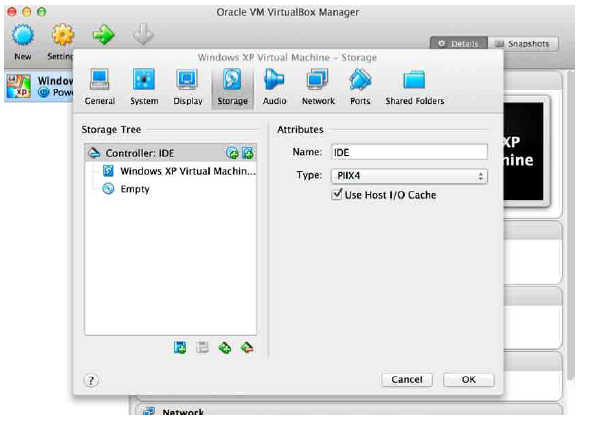Switch to Display settings pane

point(188,87)
